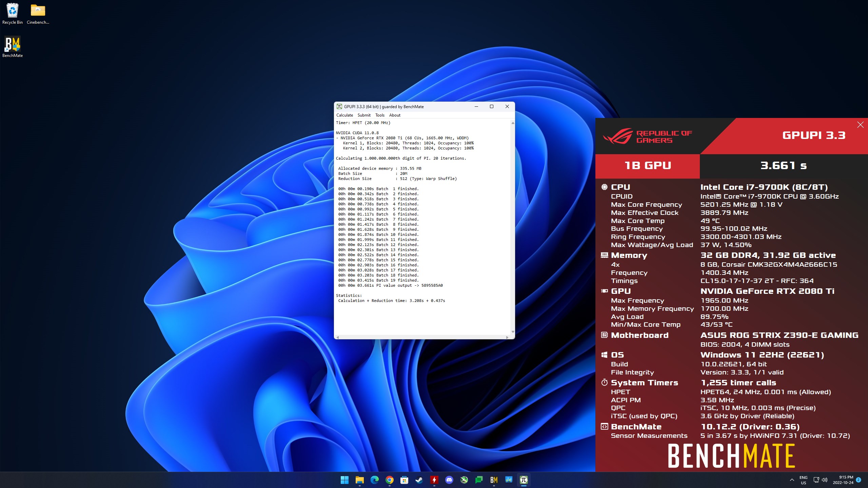This screenshot has height=488, width=868.
Task: Click 'Calculation + Reduction time' statistics line
Action: tap(392, 301)
